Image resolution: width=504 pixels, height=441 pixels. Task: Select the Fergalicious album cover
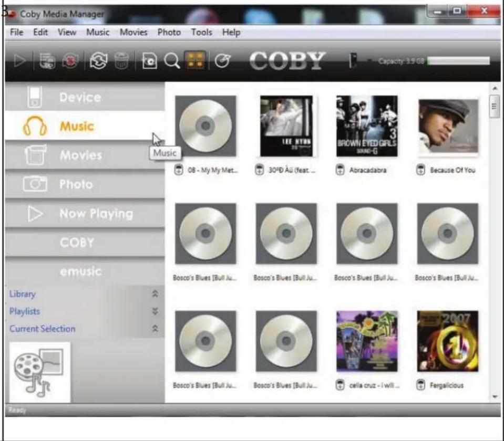(x=447, y=341)
